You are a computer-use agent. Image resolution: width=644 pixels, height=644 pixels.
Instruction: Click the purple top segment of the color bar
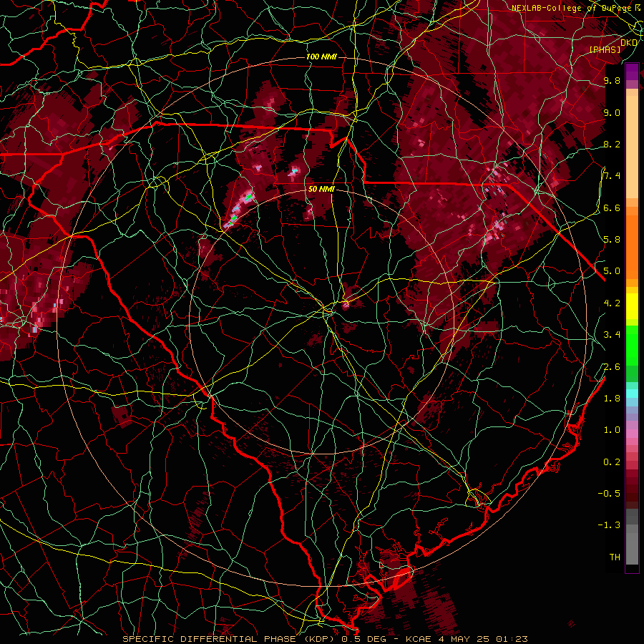pos(632,72)
